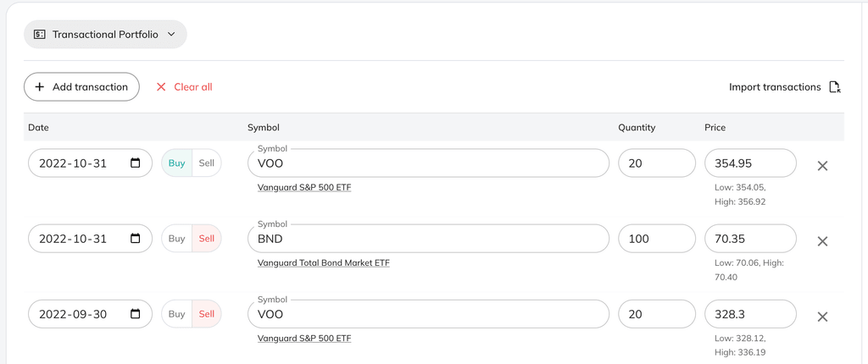Open Vanguard Total Bond Market ETF link

(323, 263)
